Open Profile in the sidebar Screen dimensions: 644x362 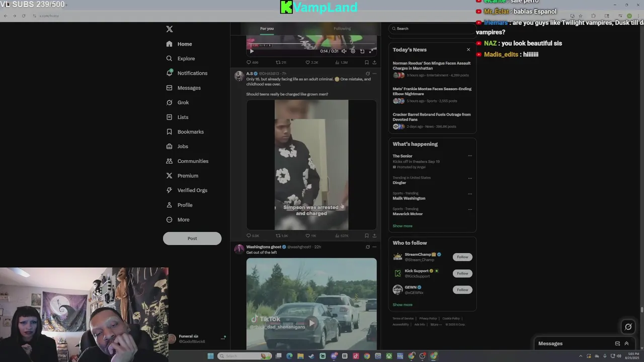point(180,205)
